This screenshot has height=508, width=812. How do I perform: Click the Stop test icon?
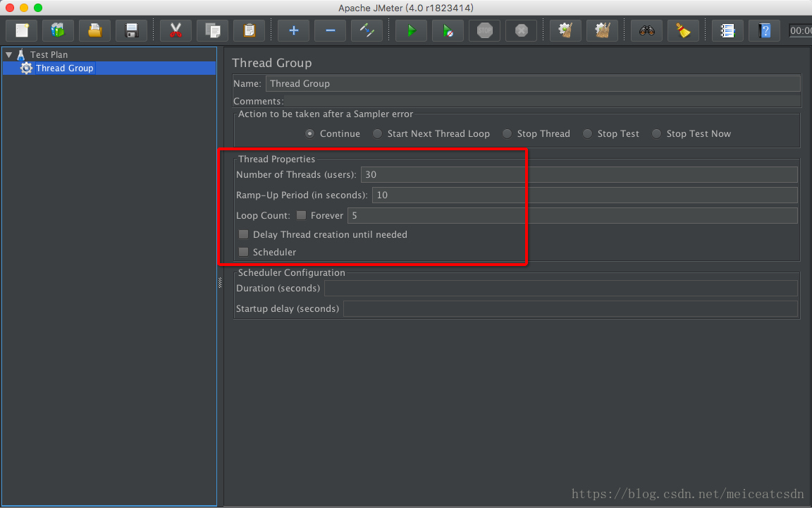pos(485,30)
